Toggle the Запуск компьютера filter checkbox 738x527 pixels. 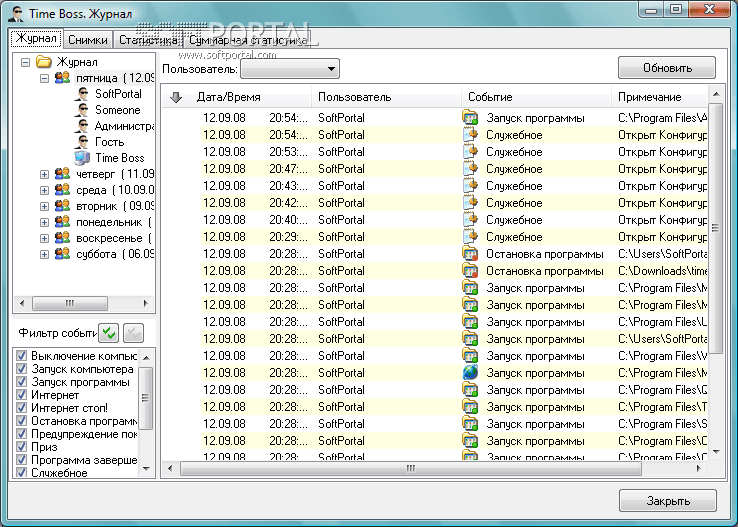(x=22, y=368)
